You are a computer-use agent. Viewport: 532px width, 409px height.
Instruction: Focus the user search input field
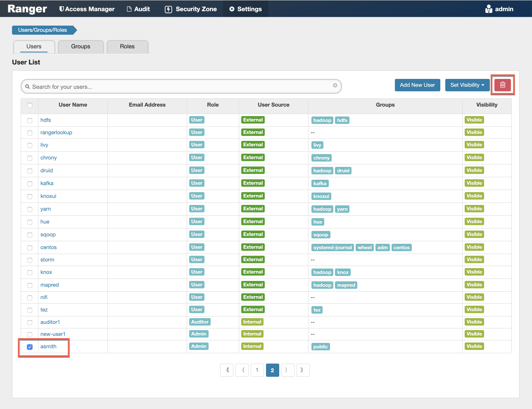click(x=180, y=87)
